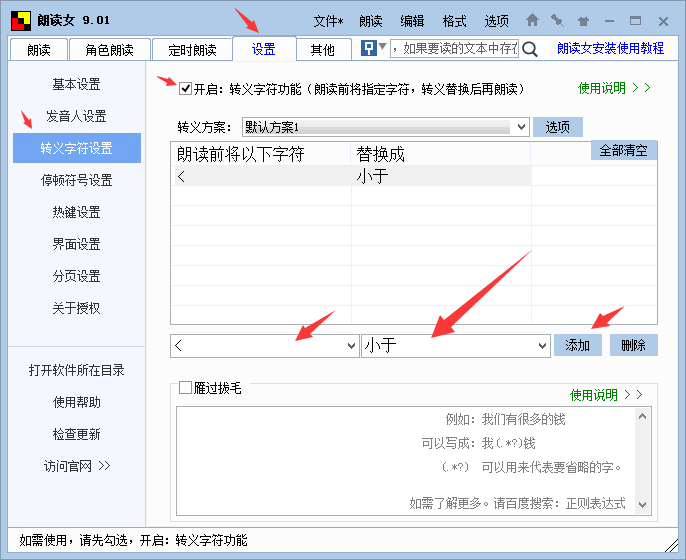
Task: Open the 编辑 menu
Action: (x=412, y=21)
